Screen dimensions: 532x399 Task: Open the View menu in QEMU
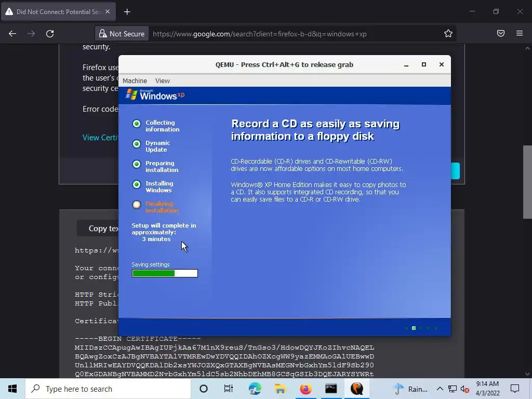pos(162,81)
